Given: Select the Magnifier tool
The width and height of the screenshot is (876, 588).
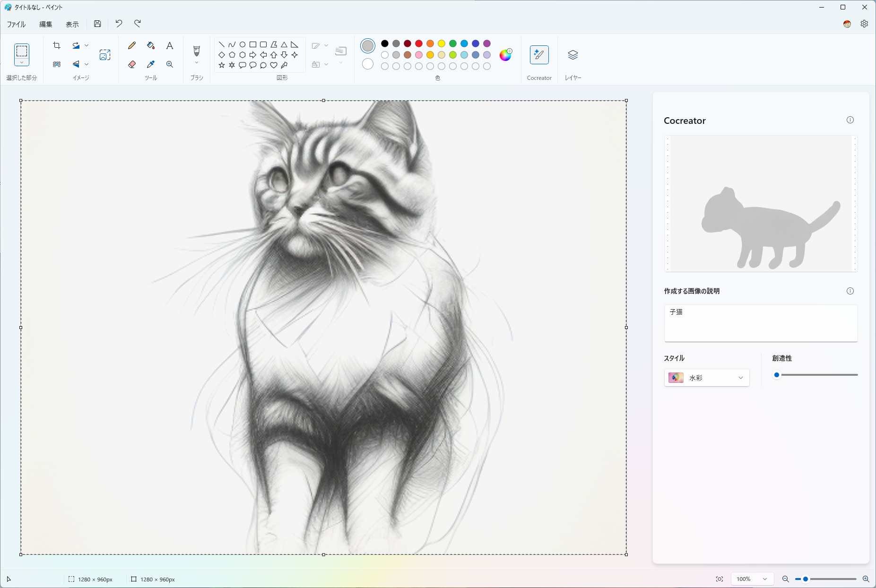Looking at the screenshot, I should [x=169, y=64].
